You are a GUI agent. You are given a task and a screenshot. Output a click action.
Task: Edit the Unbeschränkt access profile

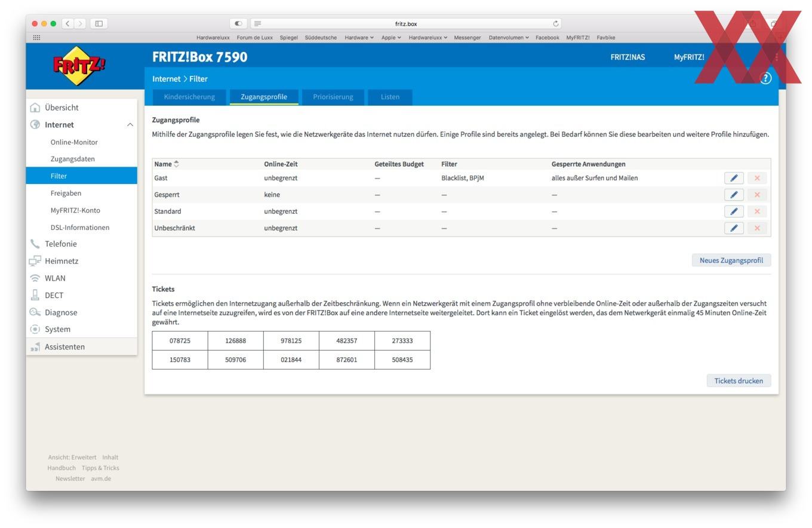pyautogui.click(x=734, y=228)
